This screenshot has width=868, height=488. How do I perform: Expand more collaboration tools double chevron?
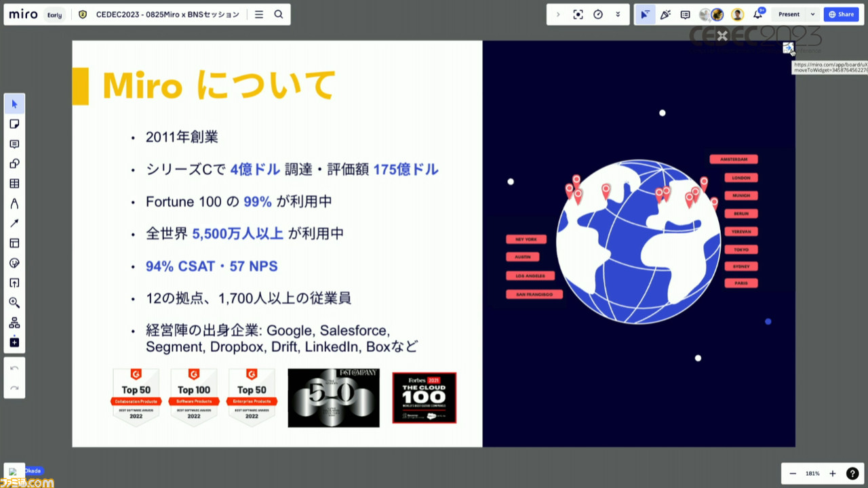(618, 14)
